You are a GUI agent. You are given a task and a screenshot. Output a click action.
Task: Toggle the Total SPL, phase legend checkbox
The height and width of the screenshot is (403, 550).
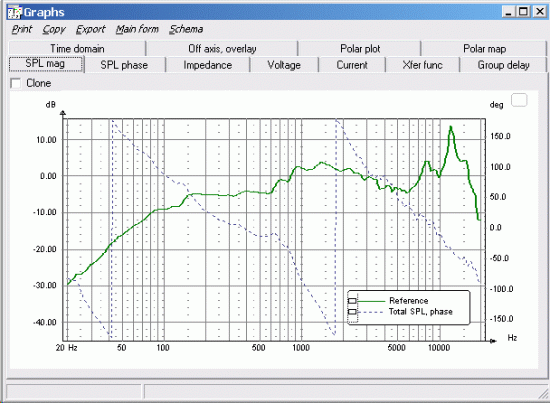pos(352,312)
